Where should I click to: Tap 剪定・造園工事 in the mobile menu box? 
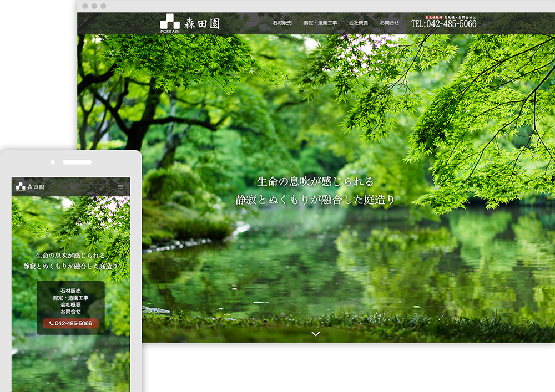pos(70,298)
